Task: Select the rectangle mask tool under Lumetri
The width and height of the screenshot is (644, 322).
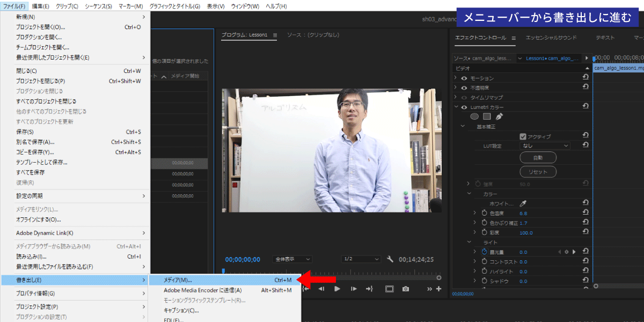Action: [x=487, y=116]
